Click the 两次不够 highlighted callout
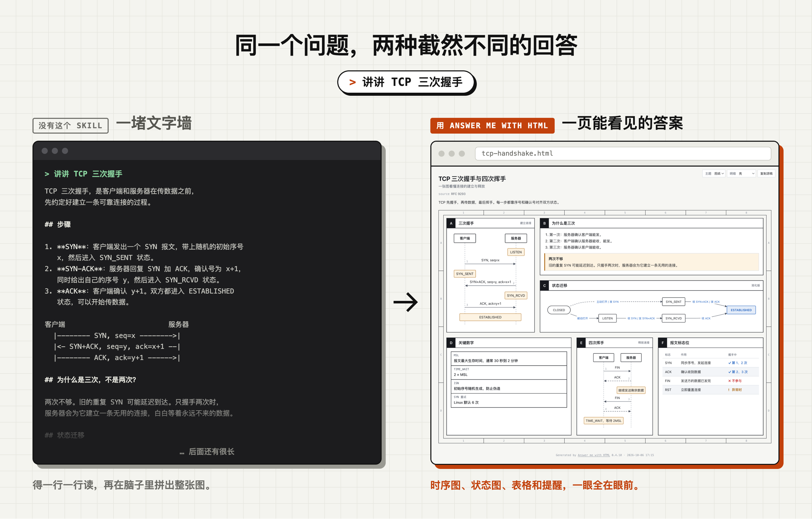 point(652,262)
